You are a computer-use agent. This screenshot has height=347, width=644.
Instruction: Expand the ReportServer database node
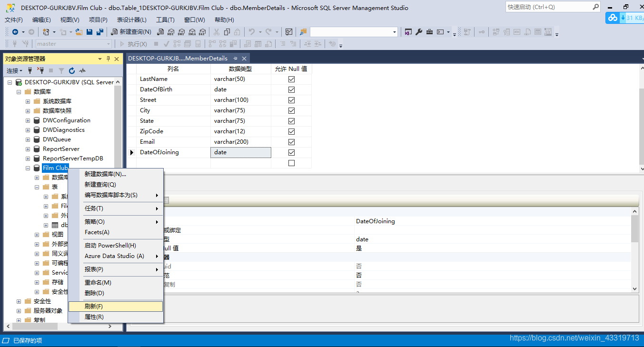[x=28, y=149]
